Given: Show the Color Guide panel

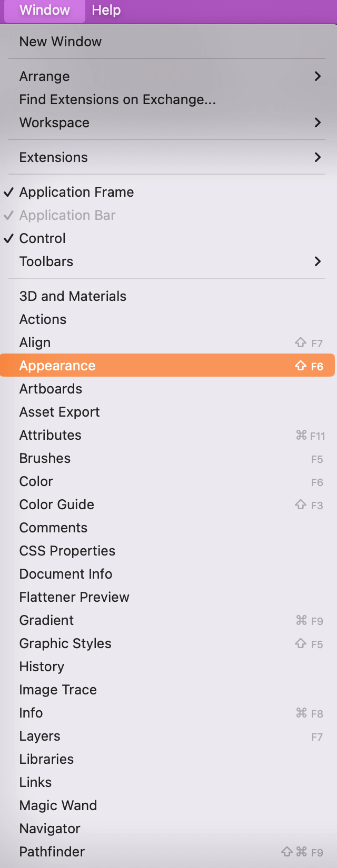Looking at the screenshot, I should coord(56,504).
